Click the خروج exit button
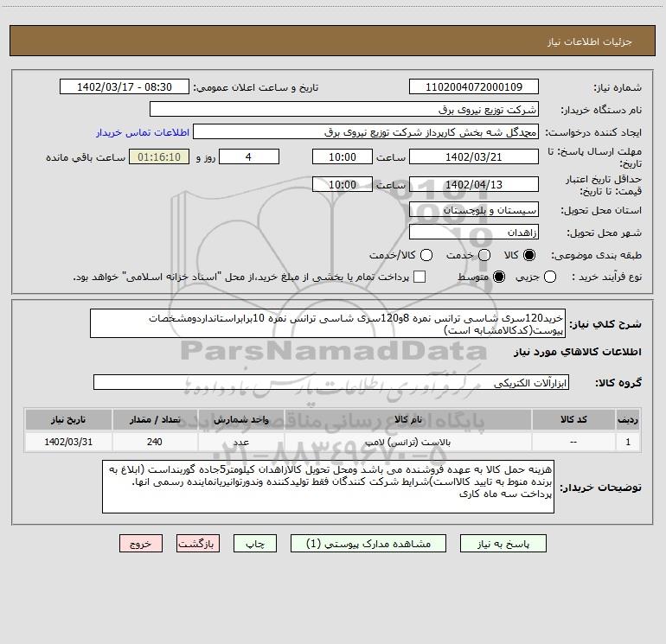Screen dimensions: 666x644 (141, 544)
